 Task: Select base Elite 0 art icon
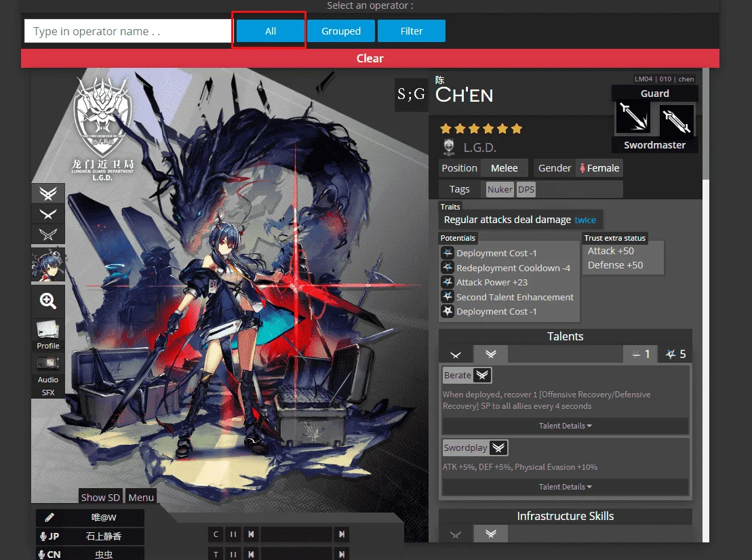[48, 235]
